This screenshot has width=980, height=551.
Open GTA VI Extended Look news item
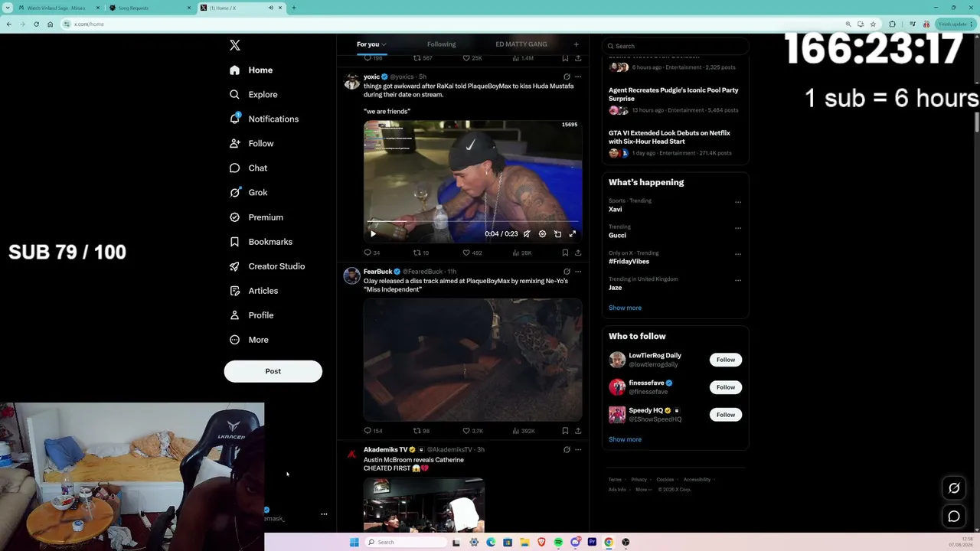pos(674,142)
